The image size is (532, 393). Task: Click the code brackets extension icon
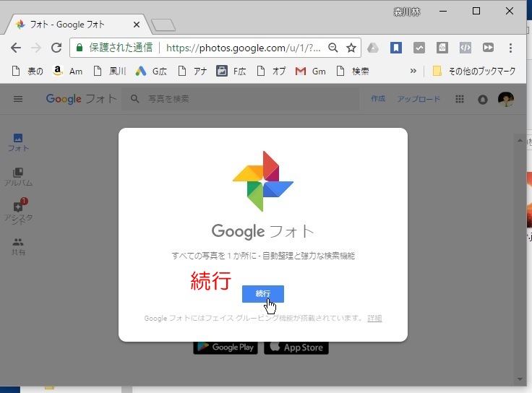465,48
